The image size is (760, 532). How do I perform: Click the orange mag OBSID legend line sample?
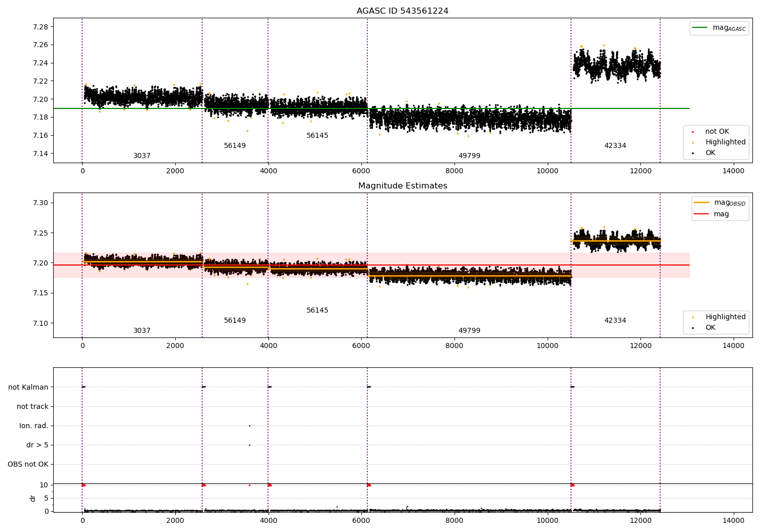pos(702,203)
